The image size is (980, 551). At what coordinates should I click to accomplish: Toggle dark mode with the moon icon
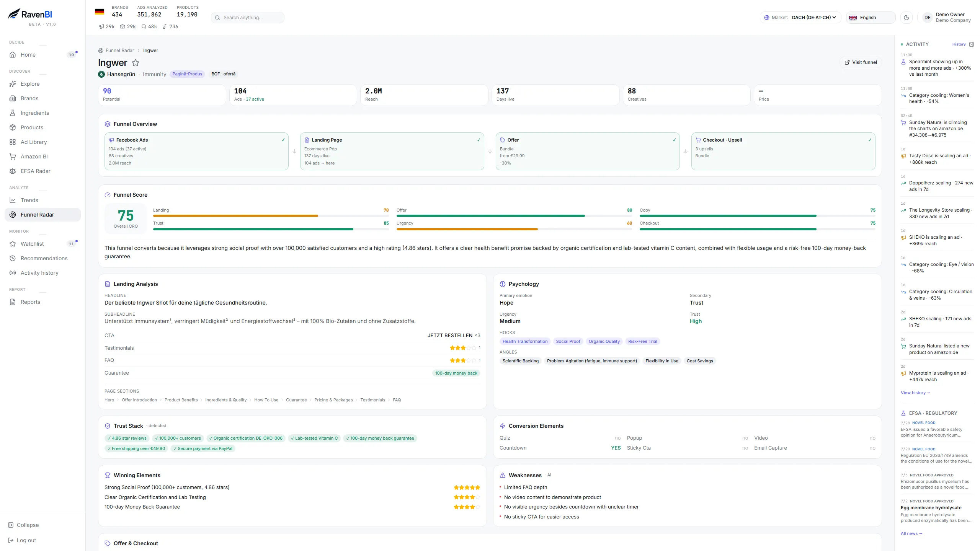click(906, 18)
